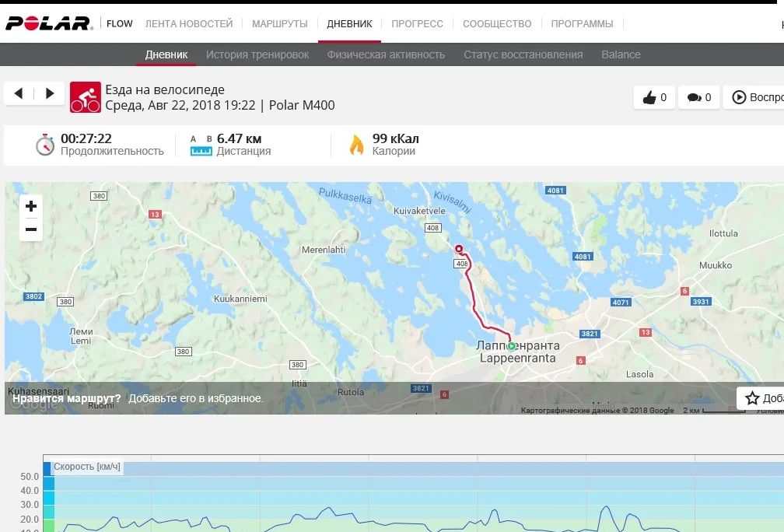
Task: Open the Сообщество tab
Action: tap(497, 24)
